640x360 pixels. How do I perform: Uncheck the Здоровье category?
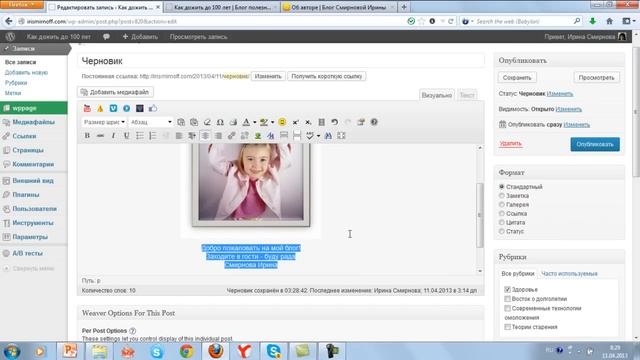[x=507, y=289]
